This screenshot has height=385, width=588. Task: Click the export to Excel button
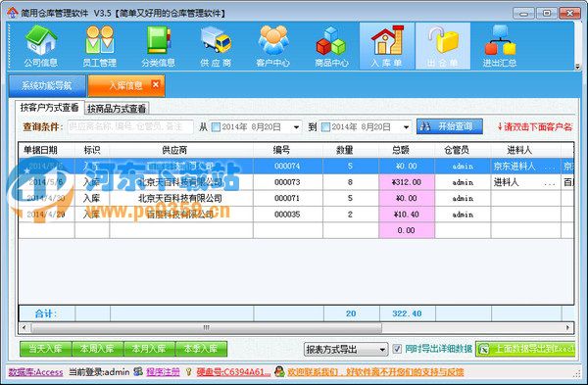[525, 349]
